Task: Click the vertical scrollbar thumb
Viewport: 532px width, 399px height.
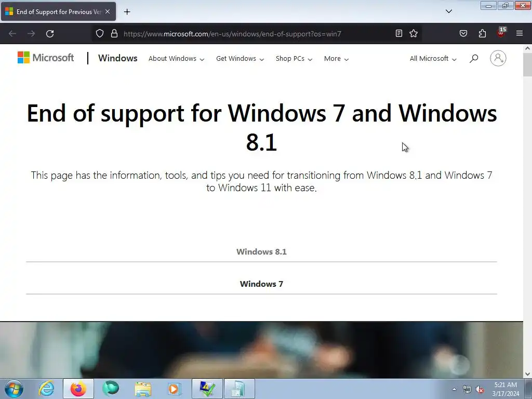Action: tap(527, 64)
